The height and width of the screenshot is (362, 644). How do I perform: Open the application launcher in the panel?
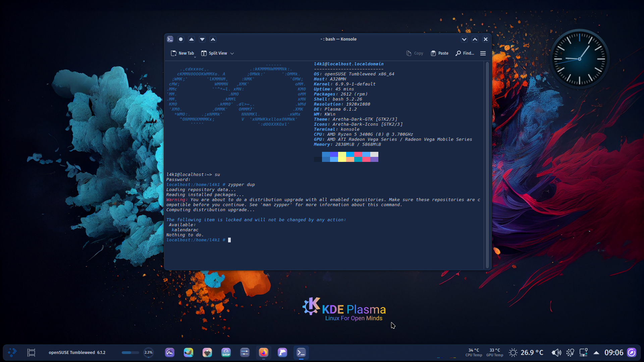coord(12,353)
